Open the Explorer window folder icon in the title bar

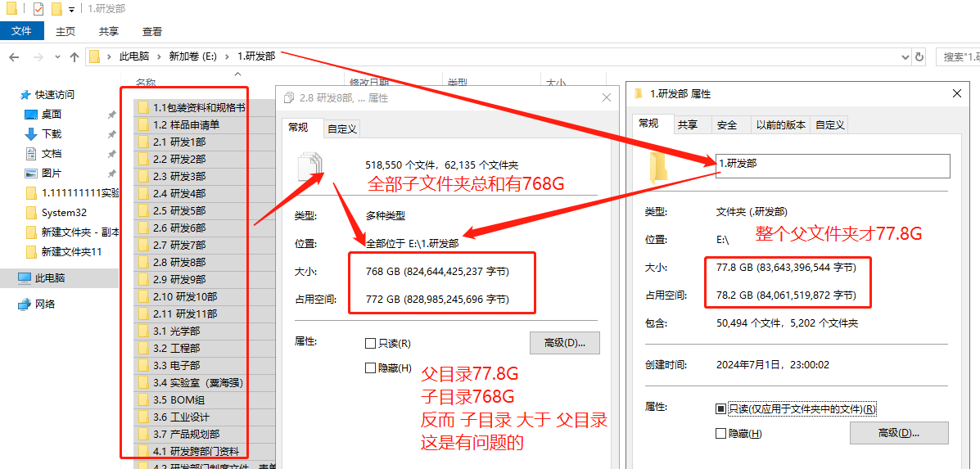(11, 9)
